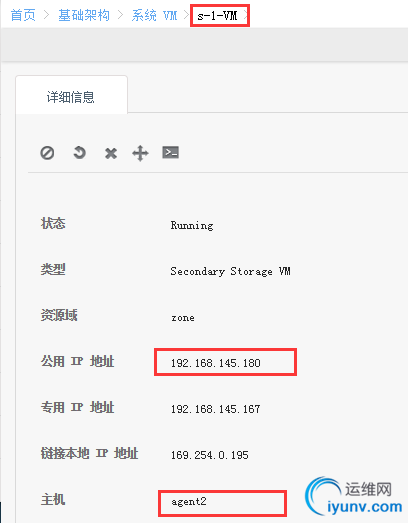Click the zone value
Viewport: 408px width, 523px height.
(x=183, y=318)
